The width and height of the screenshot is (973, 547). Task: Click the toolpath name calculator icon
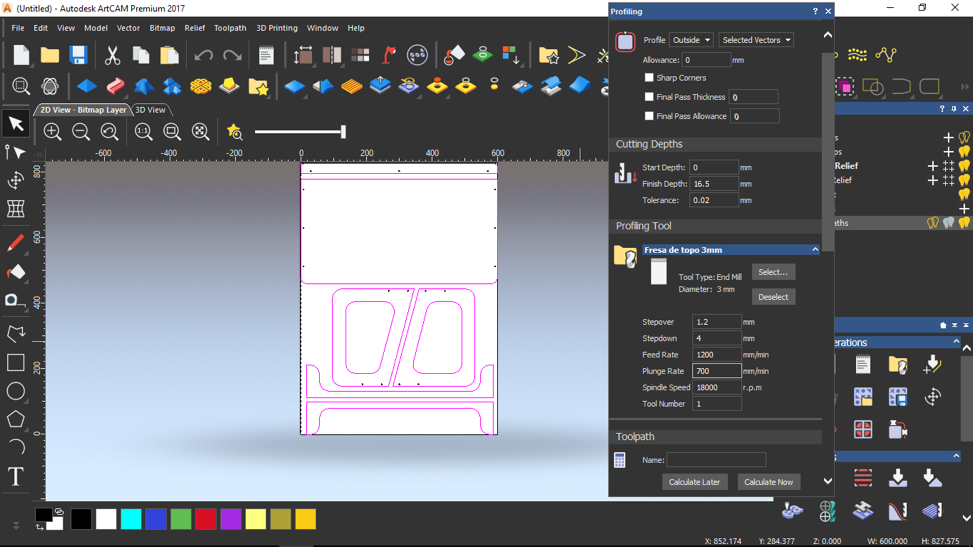(619, 460)
